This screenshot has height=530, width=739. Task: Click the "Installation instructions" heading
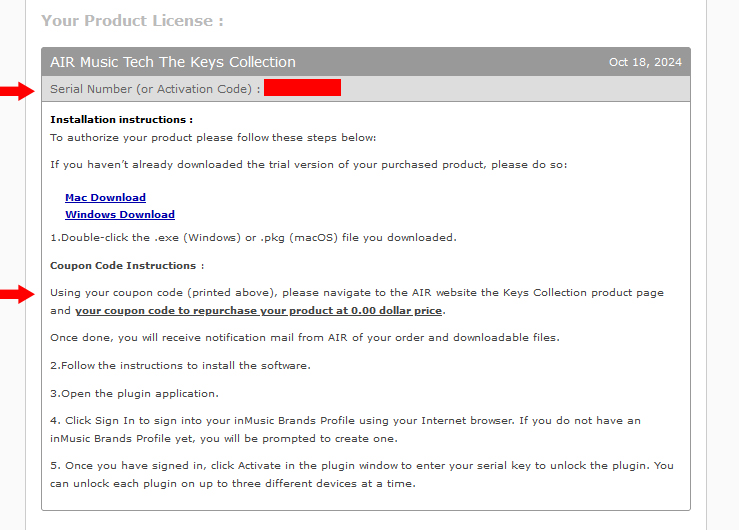[x=121, y=120]
